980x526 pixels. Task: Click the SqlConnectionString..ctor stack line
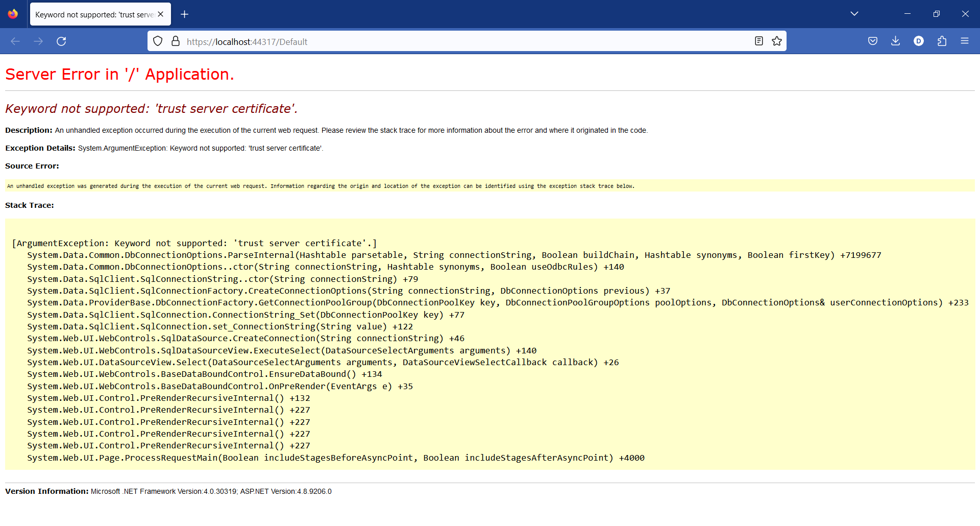tap(223, 279)
